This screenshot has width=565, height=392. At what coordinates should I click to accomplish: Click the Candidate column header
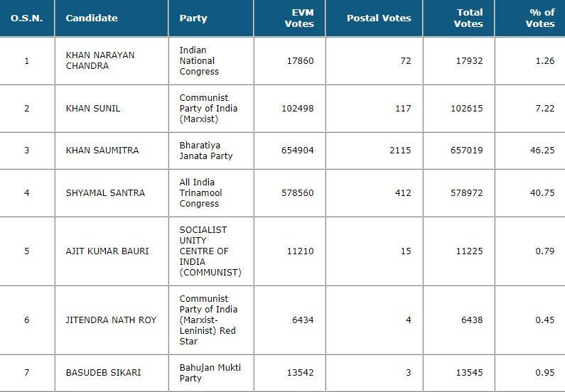coord(92,18)
